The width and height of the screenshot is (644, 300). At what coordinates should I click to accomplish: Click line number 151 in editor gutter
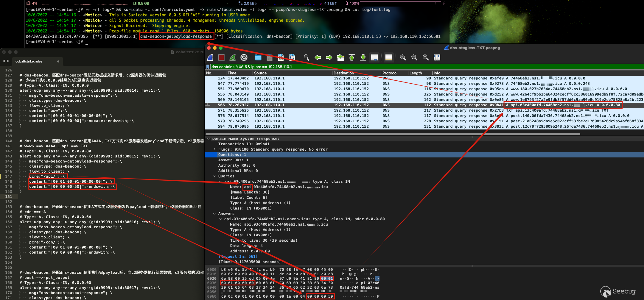click(x=9, y=197)
